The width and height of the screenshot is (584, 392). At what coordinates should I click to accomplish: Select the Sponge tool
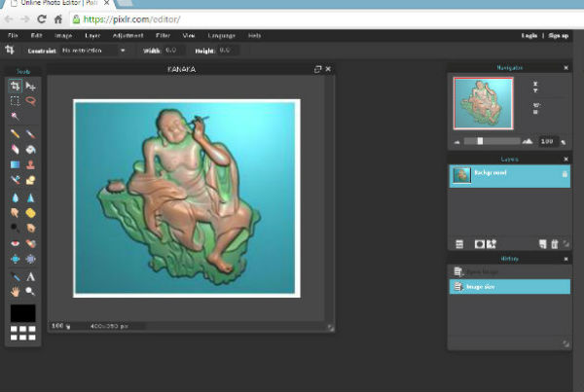[30, 213]
